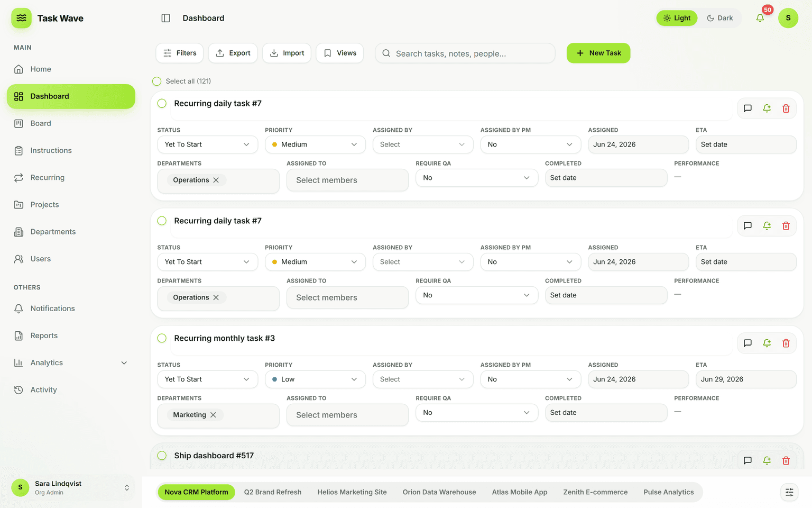The image size is (812, 508).
Task: Switch to Dark theme
Action: [720, 18]
